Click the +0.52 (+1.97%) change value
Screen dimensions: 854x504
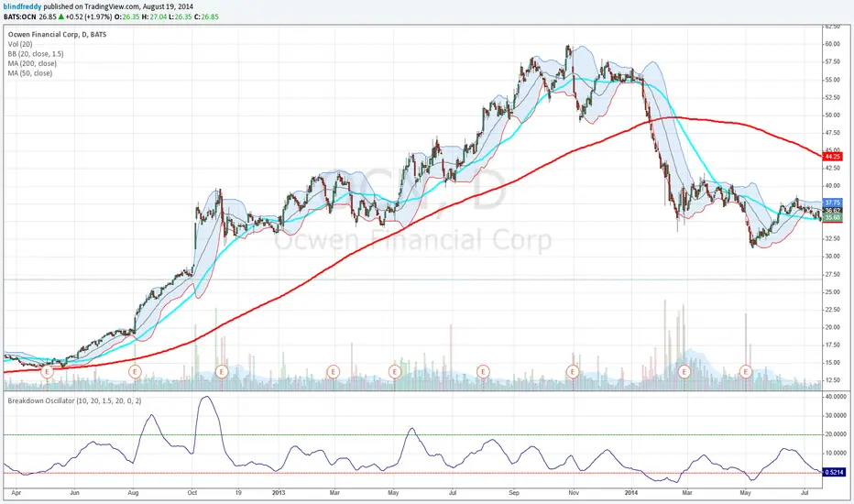click(x=89, y=16)
